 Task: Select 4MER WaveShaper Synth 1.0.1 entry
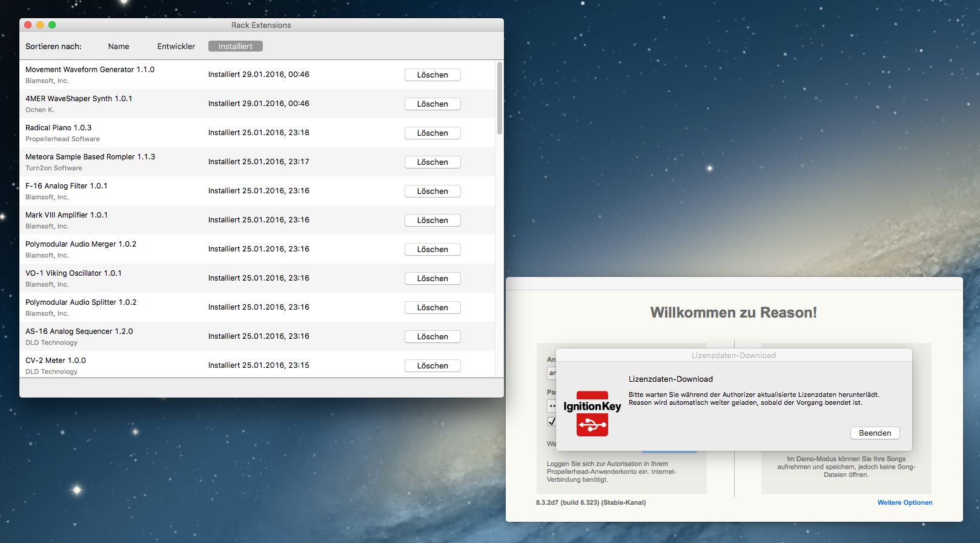pyautogui.click(x=79, y=99)
